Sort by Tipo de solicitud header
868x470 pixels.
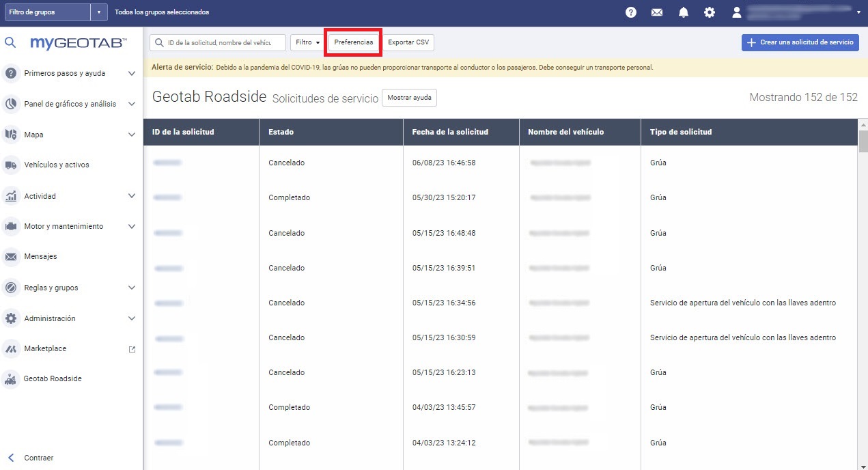coord(749,132)
